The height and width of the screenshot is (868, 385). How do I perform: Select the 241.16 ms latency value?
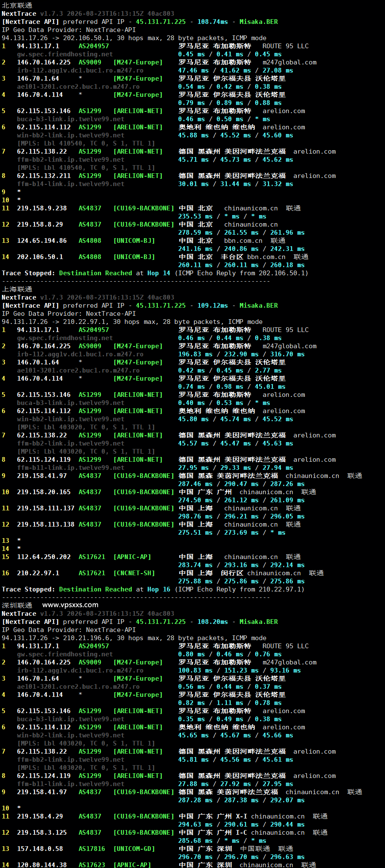point(195,249)
